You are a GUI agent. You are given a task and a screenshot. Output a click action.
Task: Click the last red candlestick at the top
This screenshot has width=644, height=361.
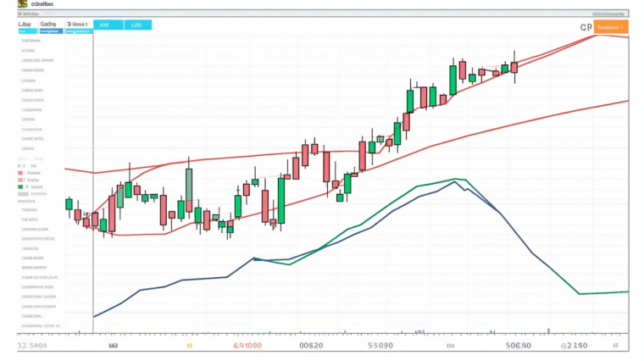(514, 67)
